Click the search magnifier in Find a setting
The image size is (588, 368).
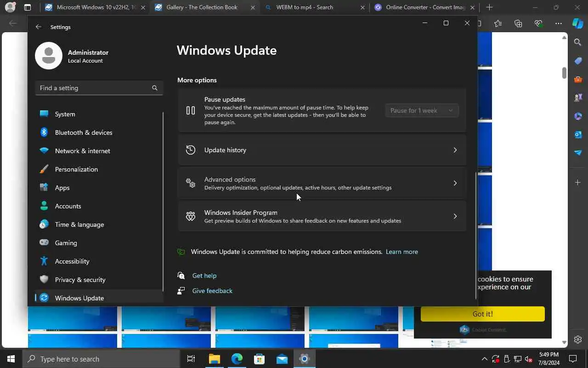(x=155, y=88)
